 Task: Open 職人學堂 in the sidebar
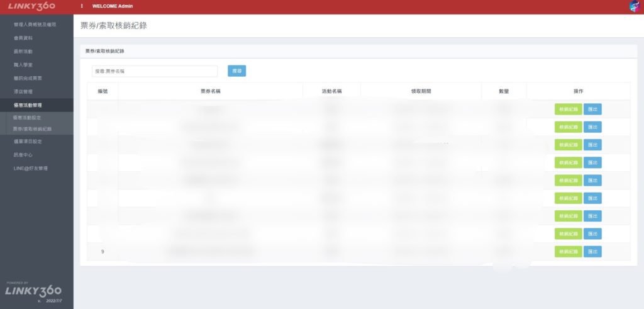[23, 65]
